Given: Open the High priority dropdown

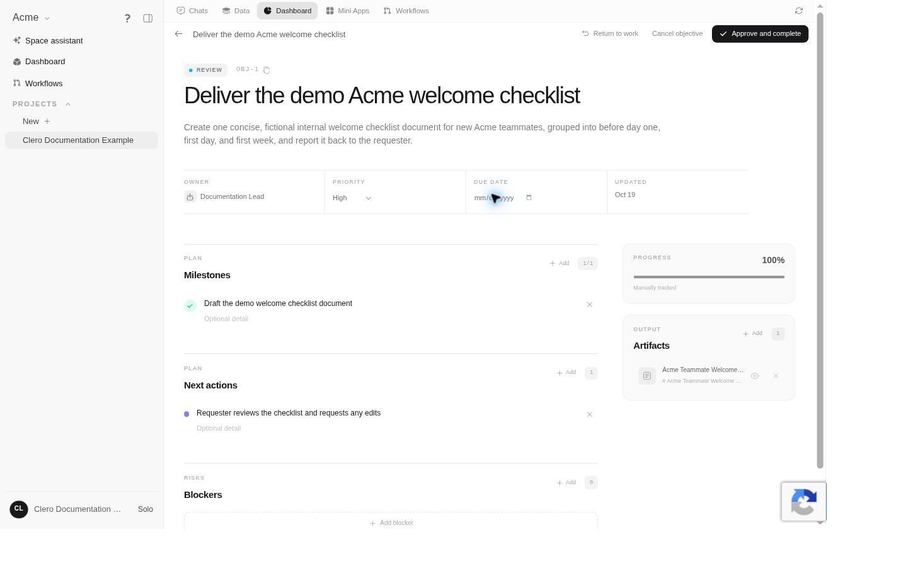Looking at the screenshot, I should tap(352, 198).
